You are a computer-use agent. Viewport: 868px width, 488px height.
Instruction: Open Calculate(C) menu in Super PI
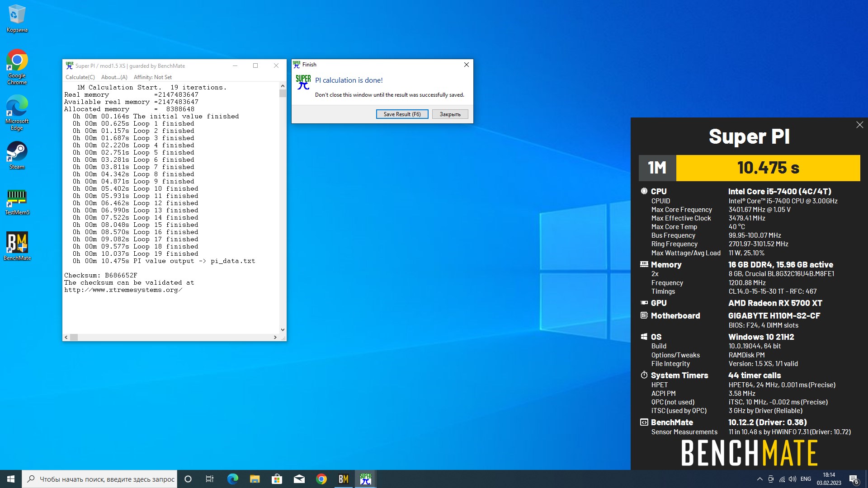tap(80, 77)
